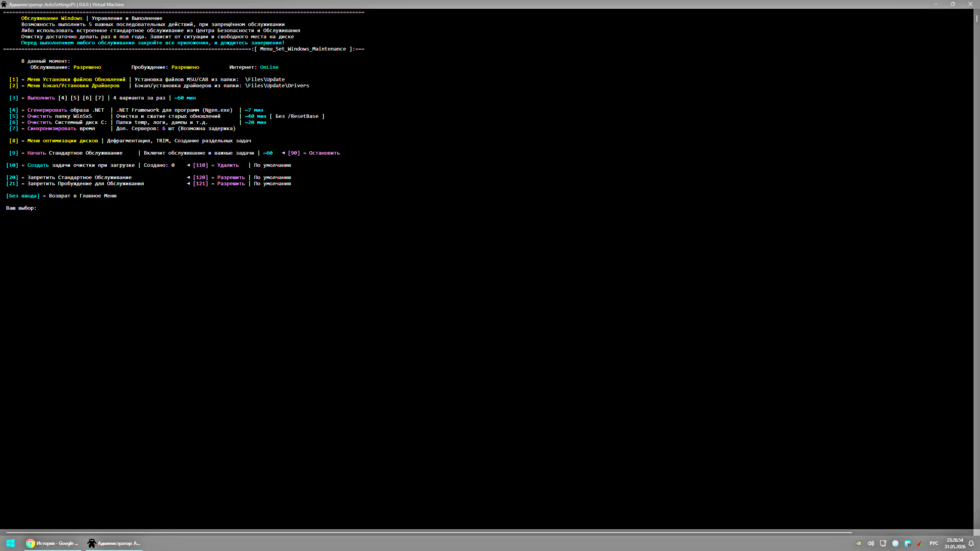Click 'Разрешить' in the [121] row
The image size is (980, 551).
(x=231, y=183)
